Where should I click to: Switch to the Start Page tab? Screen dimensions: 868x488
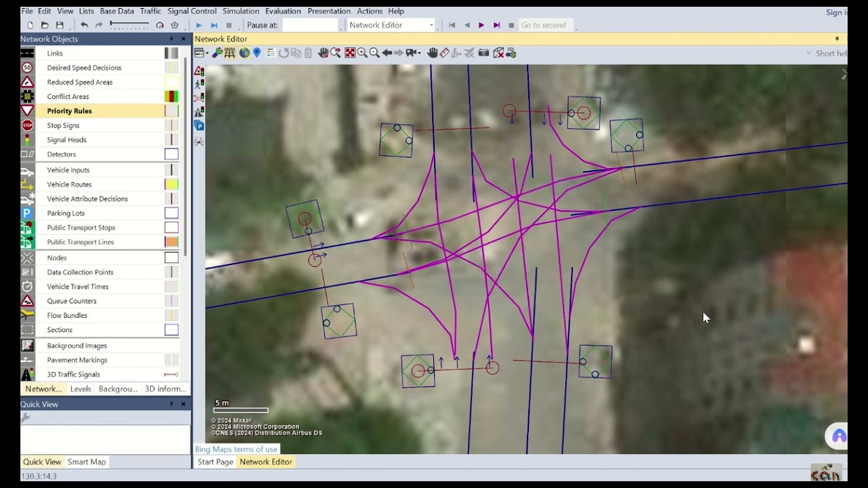click(x=215, y=462)
